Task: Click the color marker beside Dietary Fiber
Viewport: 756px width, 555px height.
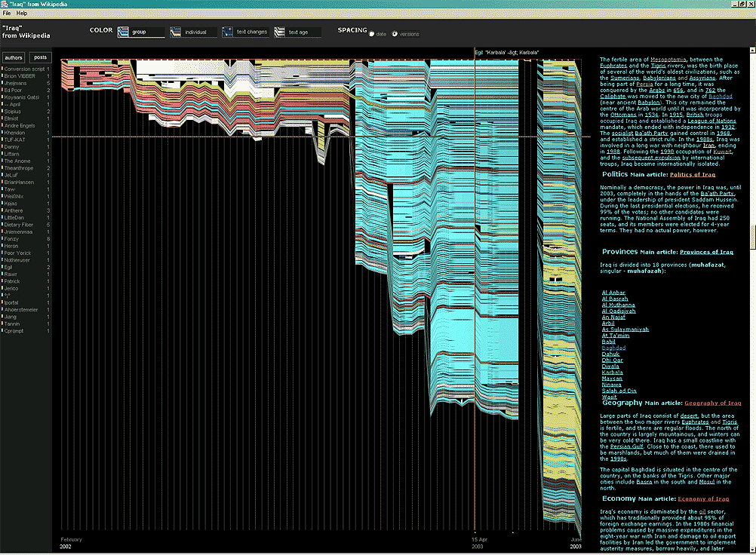Action: [4, 223]
